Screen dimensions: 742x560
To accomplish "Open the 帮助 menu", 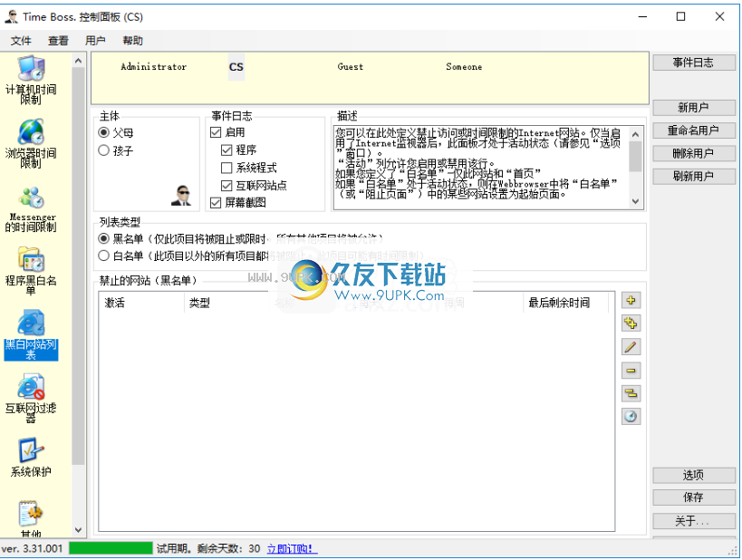I will pos(132,41).
